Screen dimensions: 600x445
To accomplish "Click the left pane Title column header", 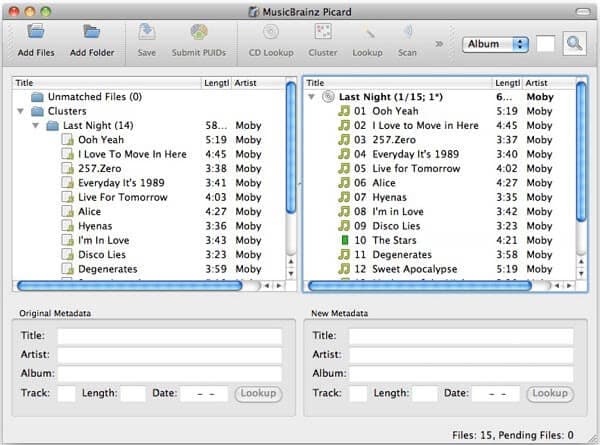I will tap(107, 83).
